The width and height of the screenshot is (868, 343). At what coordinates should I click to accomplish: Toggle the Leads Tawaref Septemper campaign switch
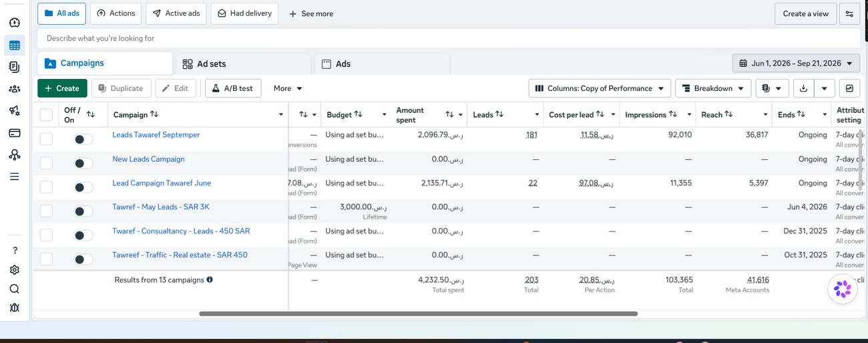(x=83, y=139)
